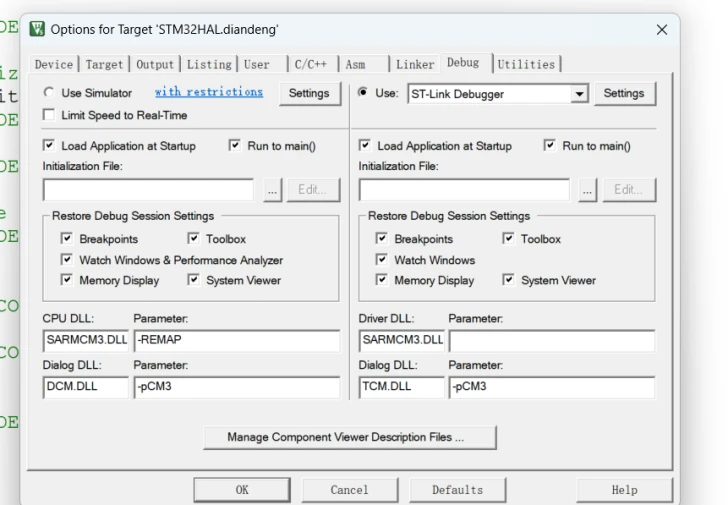Browse for simulator initialization file

273,190
